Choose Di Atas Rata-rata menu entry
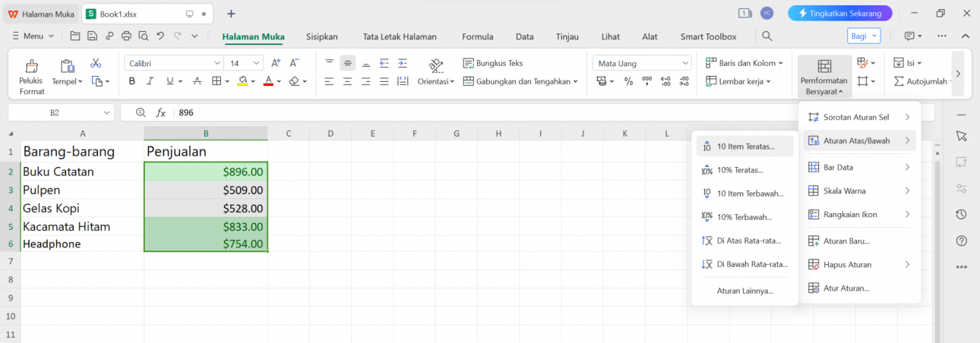The image size is (980, 343). coord(744,241)
